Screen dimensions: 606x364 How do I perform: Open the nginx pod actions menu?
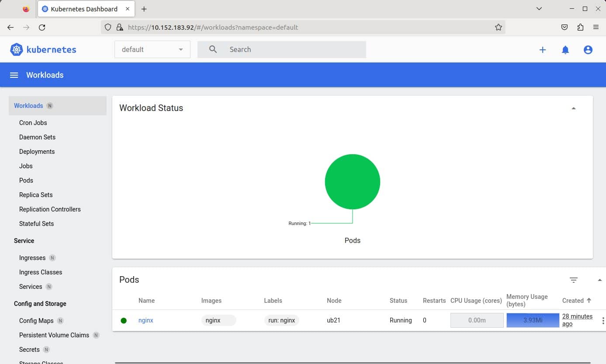(603, 320)
